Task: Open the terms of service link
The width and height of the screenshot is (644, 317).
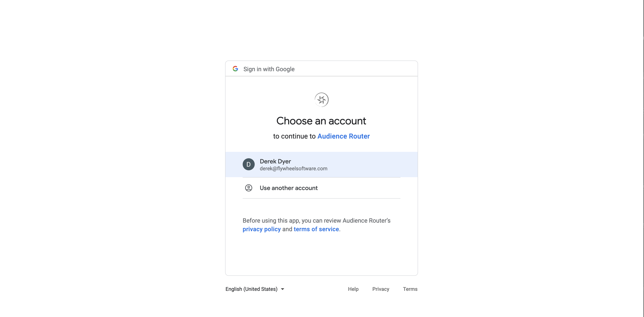Action: click(x=316, y=229)
